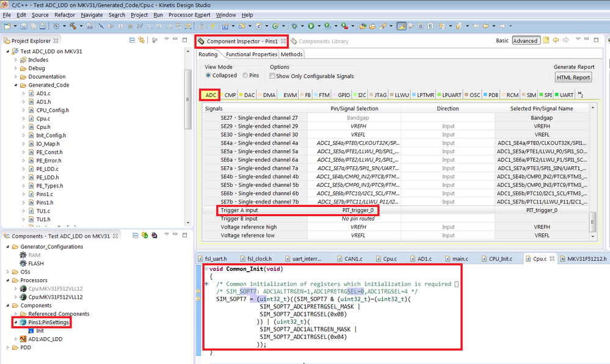Click the yellow lightning bolt toolbar icon
The width and height of the screenshot is (610, 364).
[x=212, y=26]
